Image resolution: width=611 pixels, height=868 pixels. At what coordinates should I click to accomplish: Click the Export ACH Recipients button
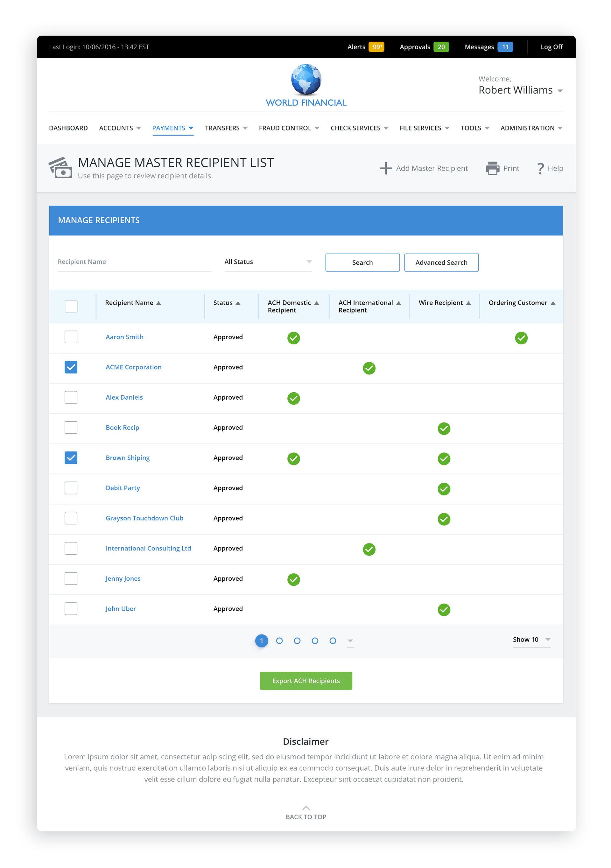tap(306, 681)
